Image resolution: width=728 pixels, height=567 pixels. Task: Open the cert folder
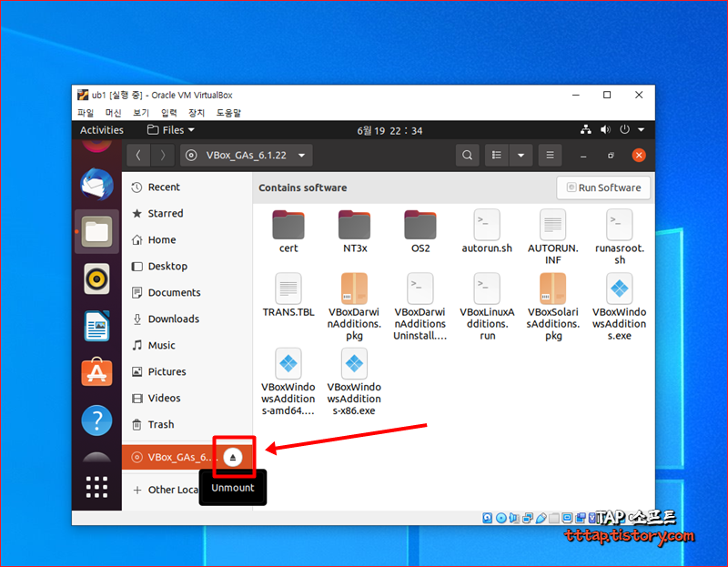tap(288, 231)
